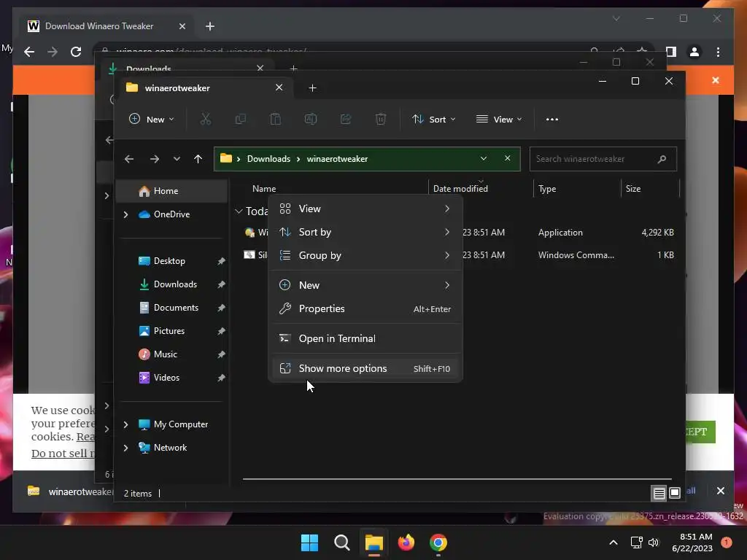Screen dimensions: 747x560
Task: Click the Rename icon in Explorer toolbar
Action: click(311, 119)
